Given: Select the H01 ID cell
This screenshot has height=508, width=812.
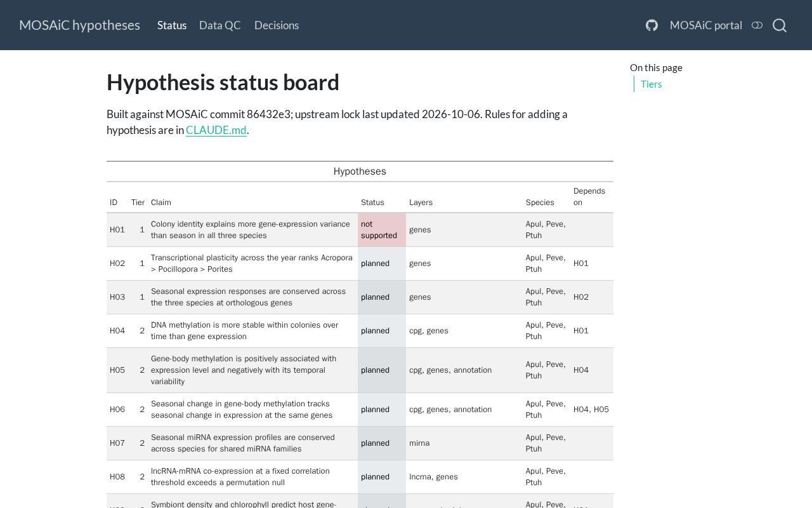Looking at the screenshot, I should 117,230.
